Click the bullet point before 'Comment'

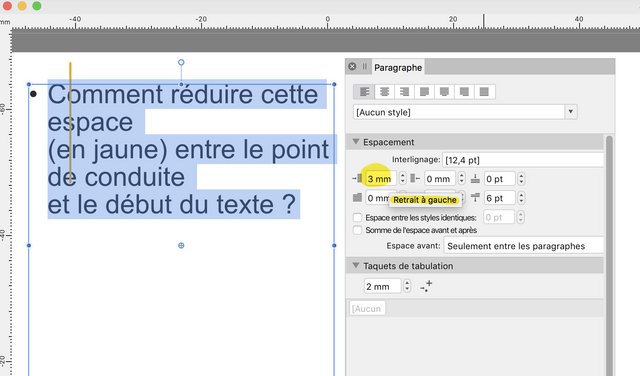click(x=33, y=94)
